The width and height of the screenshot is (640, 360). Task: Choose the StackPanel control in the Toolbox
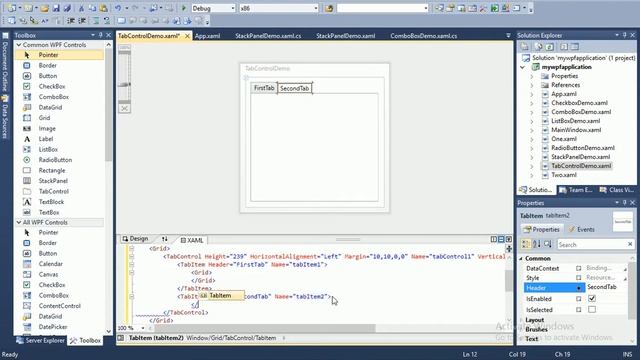(53, 181)
